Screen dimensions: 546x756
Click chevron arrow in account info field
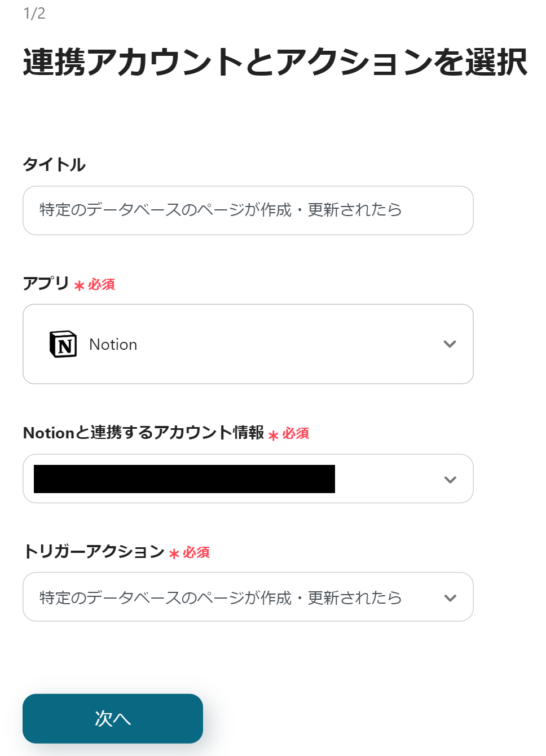click(450, 480)
